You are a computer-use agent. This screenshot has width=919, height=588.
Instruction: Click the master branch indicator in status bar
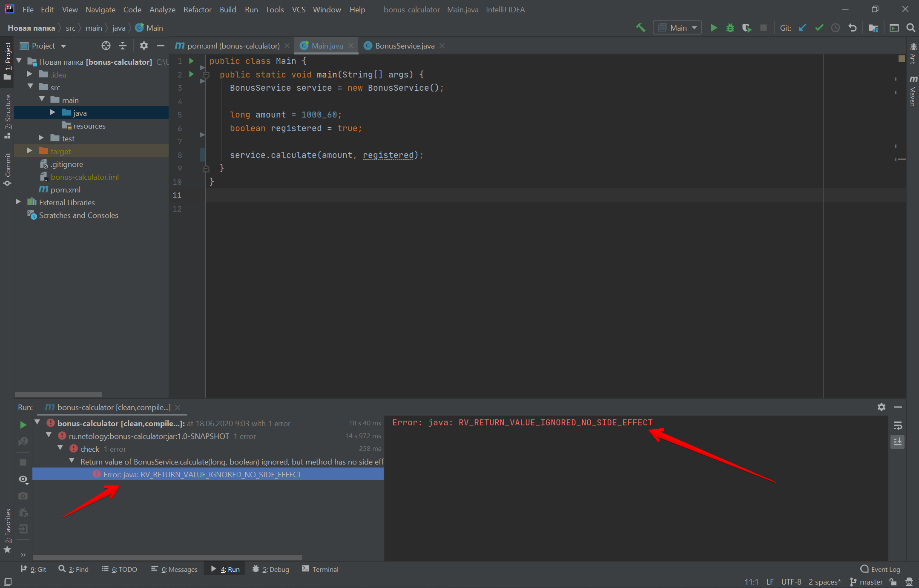pyautogui.click(x=870, y=582)
